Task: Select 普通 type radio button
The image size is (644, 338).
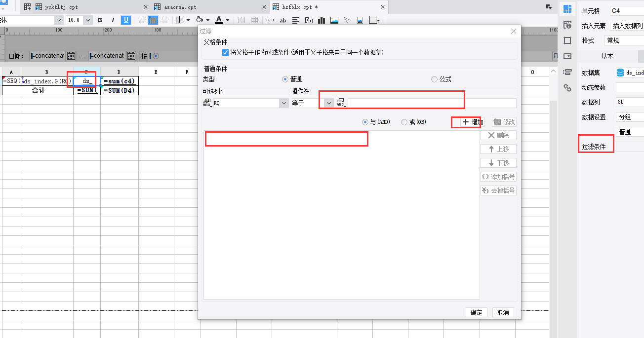Action: coord(285,79)
